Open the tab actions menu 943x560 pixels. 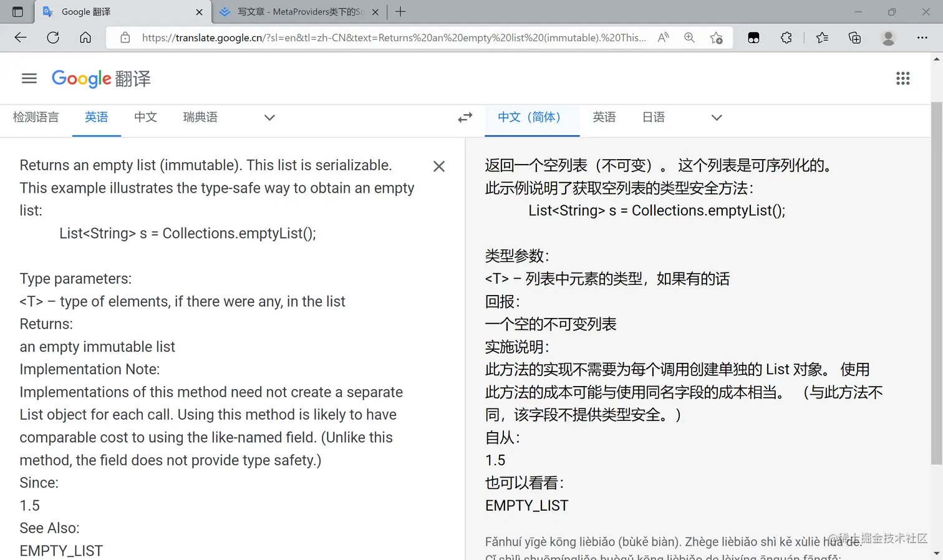pyautogui.click(x=17, y=12)
